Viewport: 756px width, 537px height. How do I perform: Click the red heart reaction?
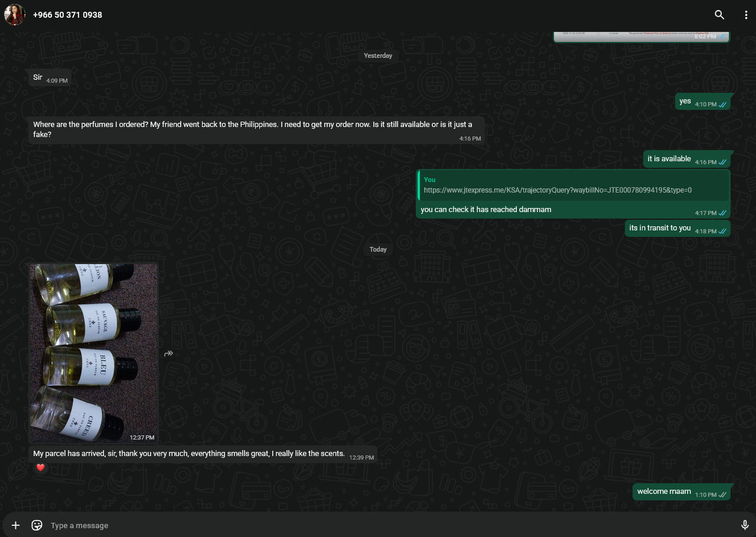40,467
